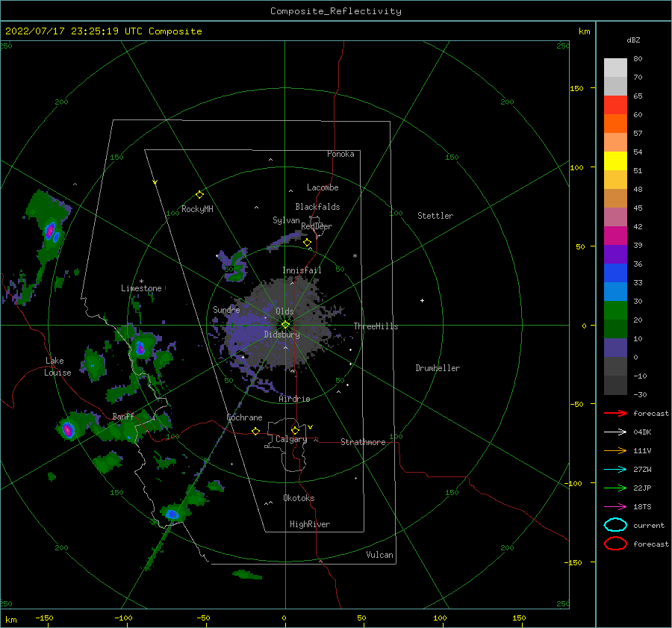Click the yellow diamond marker near Cochrane
This screenshot has width=672, height=628.
coord(255,431)
